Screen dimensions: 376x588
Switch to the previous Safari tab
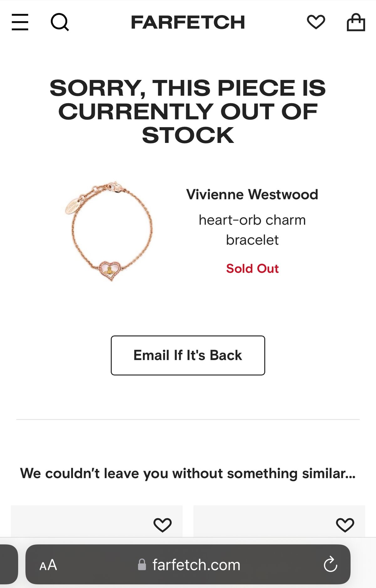(9, 564)
